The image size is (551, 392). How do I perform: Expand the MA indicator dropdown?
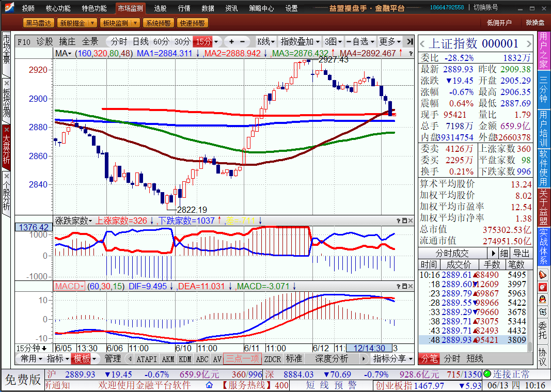[x=63, y=53]
